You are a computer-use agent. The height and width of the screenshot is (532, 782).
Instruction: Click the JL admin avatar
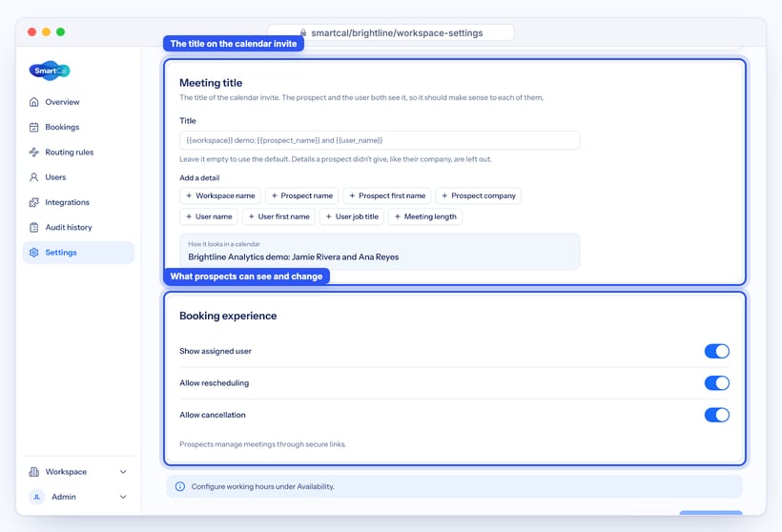pos(37,497)
